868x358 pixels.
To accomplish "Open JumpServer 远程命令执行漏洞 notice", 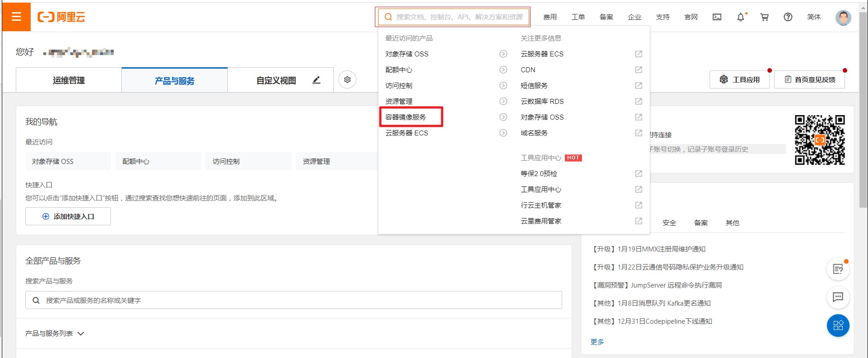I will point(656,285).
